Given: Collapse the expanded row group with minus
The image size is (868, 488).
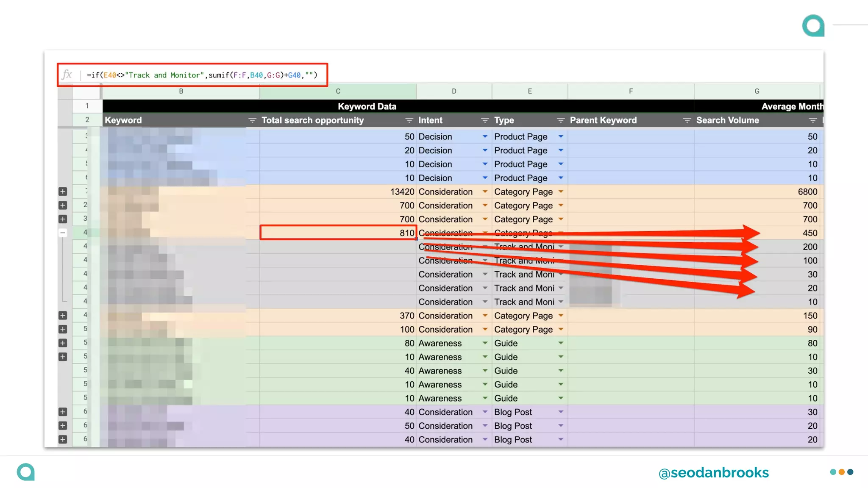Looking at the screenshot, I should coord(63,233).
